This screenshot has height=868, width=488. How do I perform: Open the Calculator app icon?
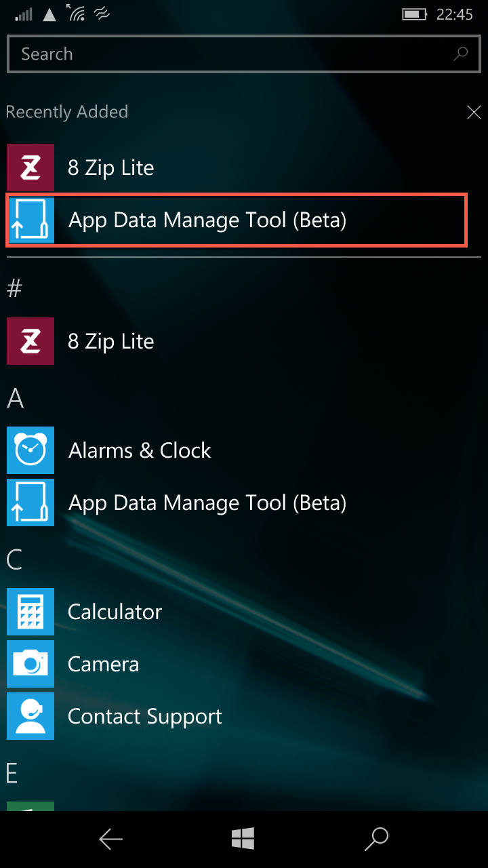point(30,612)
